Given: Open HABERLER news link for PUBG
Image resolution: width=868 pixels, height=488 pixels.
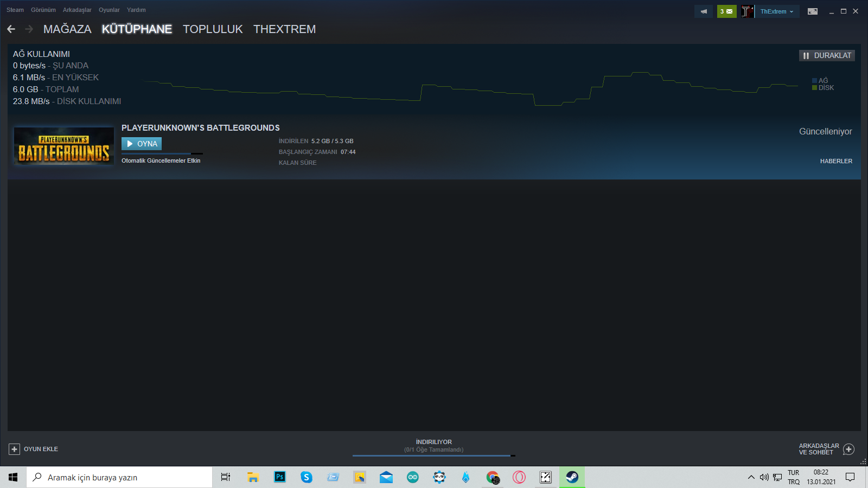Looking at the screenshot, I should click(x=836, y=161).
